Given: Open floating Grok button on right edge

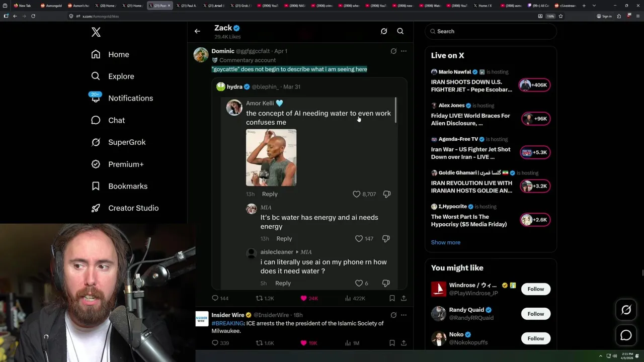Looking at the screenshot, I should click(626, 310).
